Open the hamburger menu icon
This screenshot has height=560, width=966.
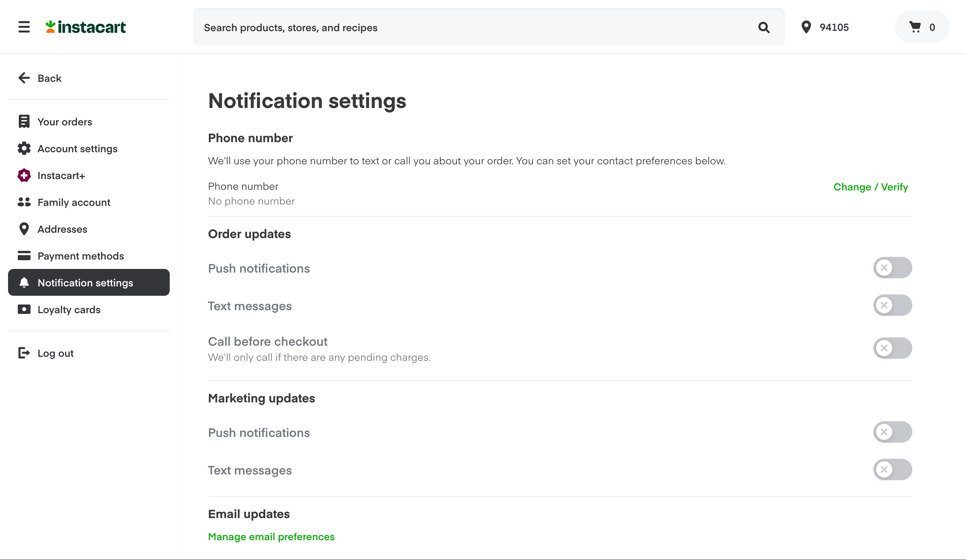pyautogui.click(x=24, y=27)
